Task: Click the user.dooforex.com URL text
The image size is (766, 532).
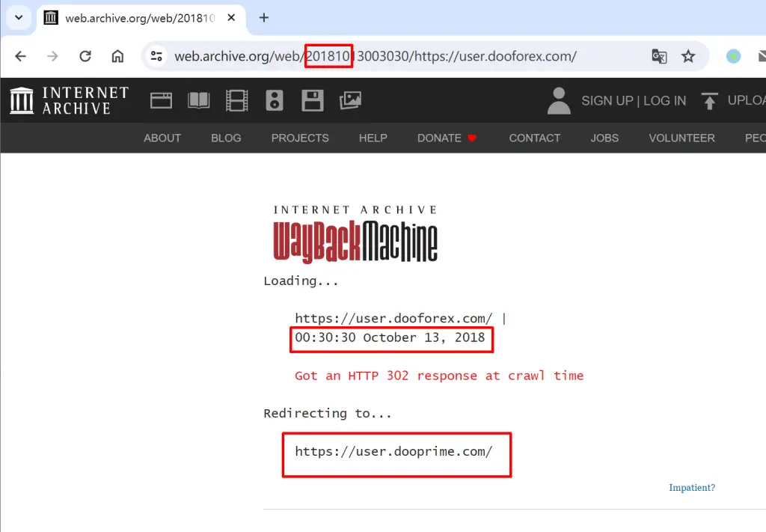Action: coord(393,319)
